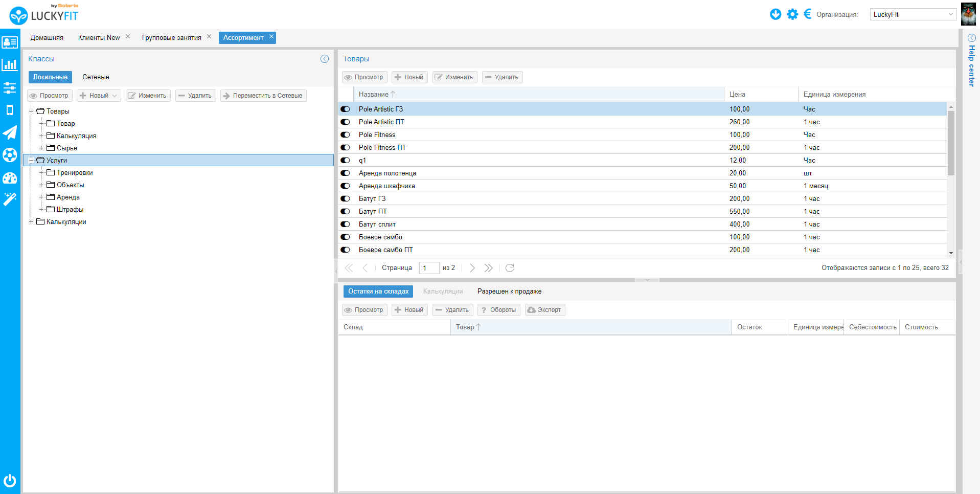Click the power logout icon
980x494 pixels.
pyautogui.click(x=10, y=481)
